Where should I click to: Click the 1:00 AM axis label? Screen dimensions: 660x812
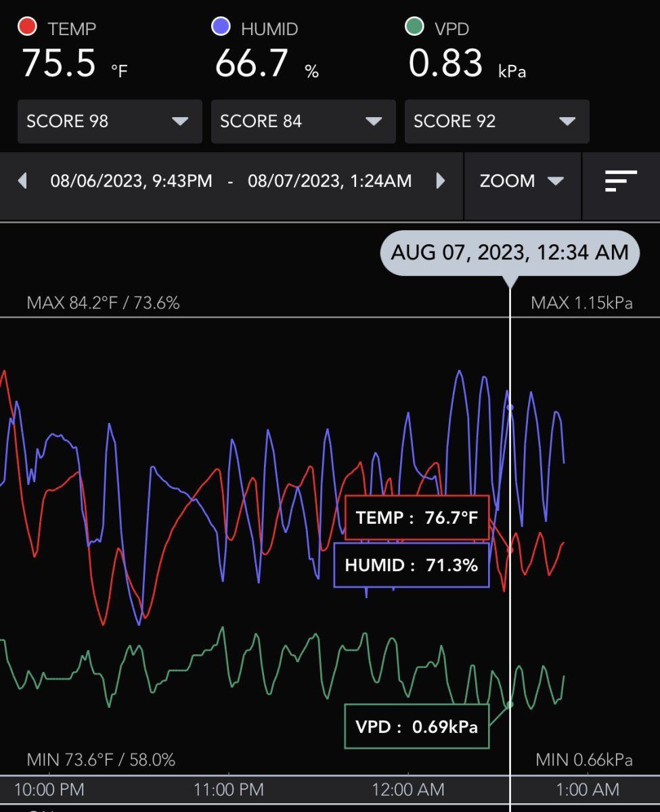click(x=588, y=789)
